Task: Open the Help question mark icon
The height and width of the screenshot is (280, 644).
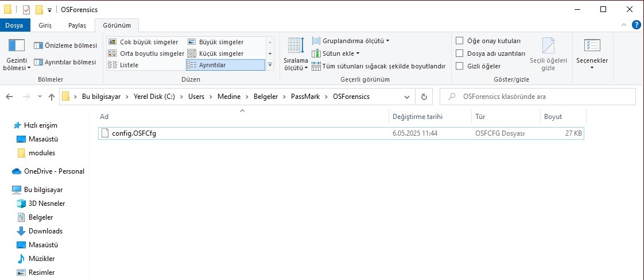Action: click(636, 25)
